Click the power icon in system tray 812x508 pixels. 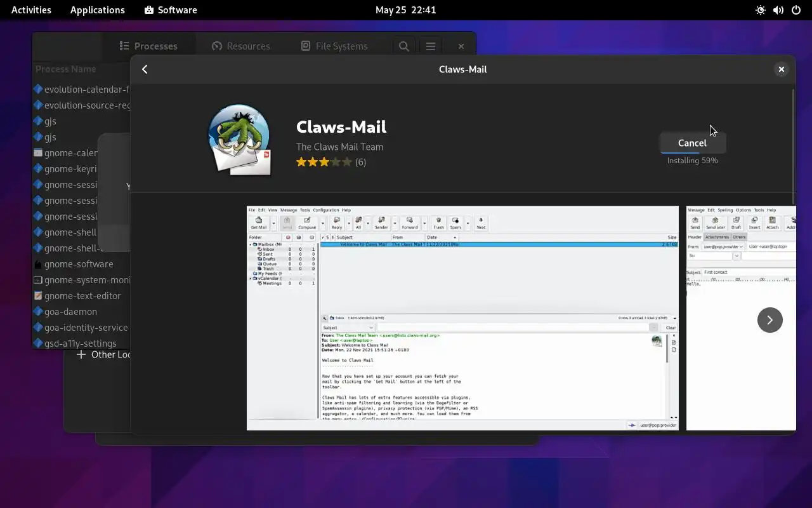(x=796, y=10)
